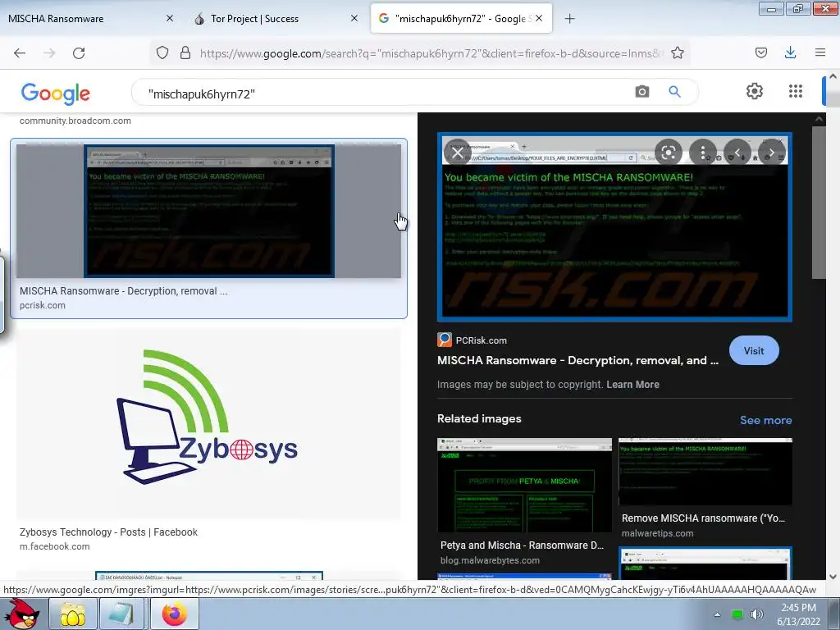
Task: Click the preview panel scrollbar thumb
Action: (819, 203)
